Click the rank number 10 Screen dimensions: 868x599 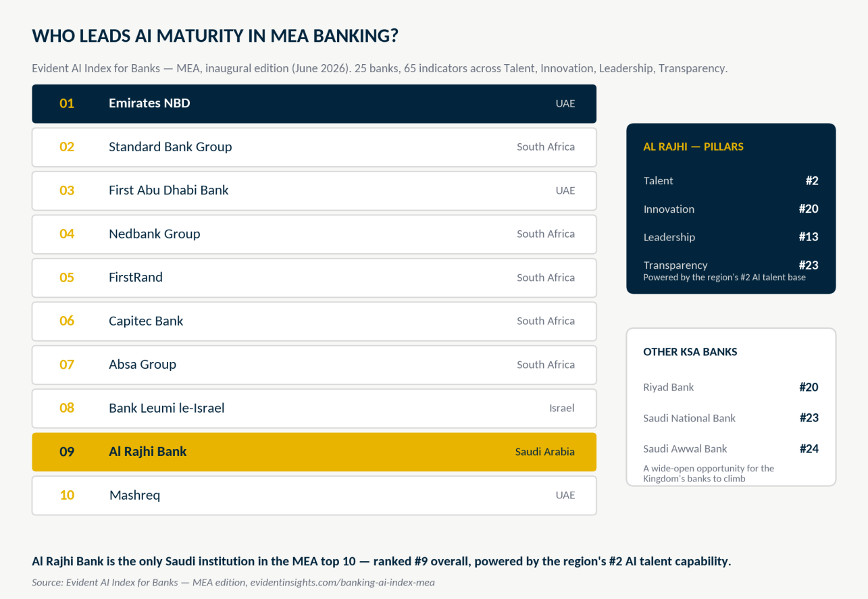67,496
